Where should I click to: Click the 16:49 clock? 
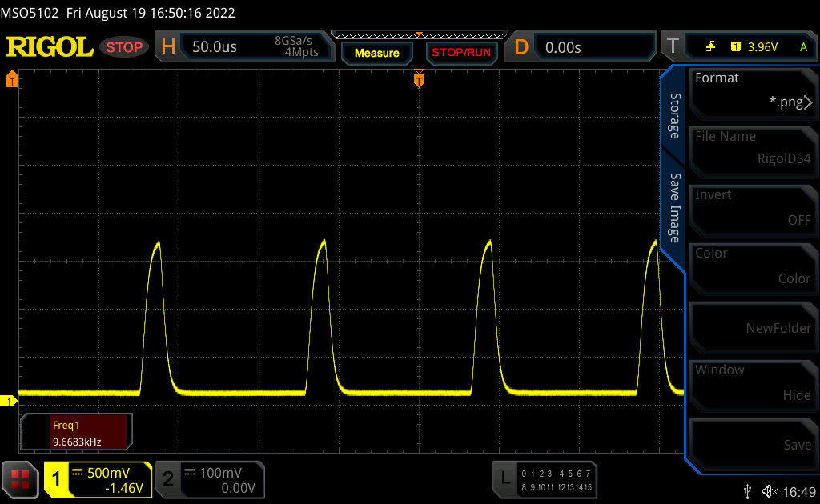tap(799, 491)
